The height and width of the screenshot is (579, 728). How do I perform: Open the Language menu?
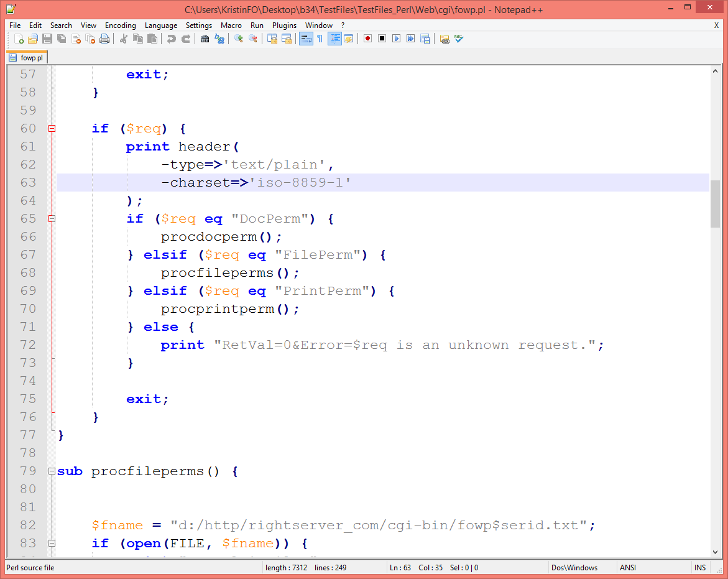pos(160,25)
